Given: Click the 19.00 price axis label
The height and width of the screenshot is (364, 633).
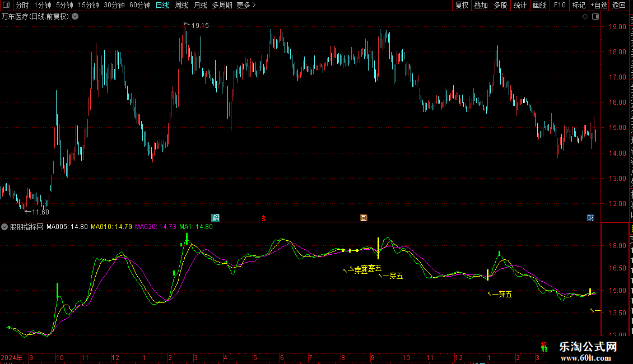Looking at the screenshot, I should (x=617, y=27).
